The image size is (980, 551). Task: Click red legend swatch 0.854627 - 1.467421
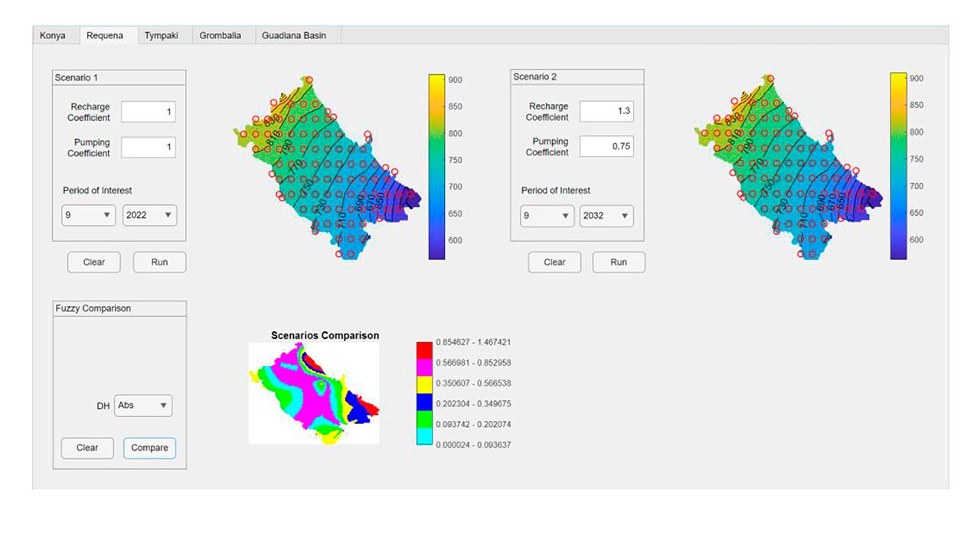[424, 350]
